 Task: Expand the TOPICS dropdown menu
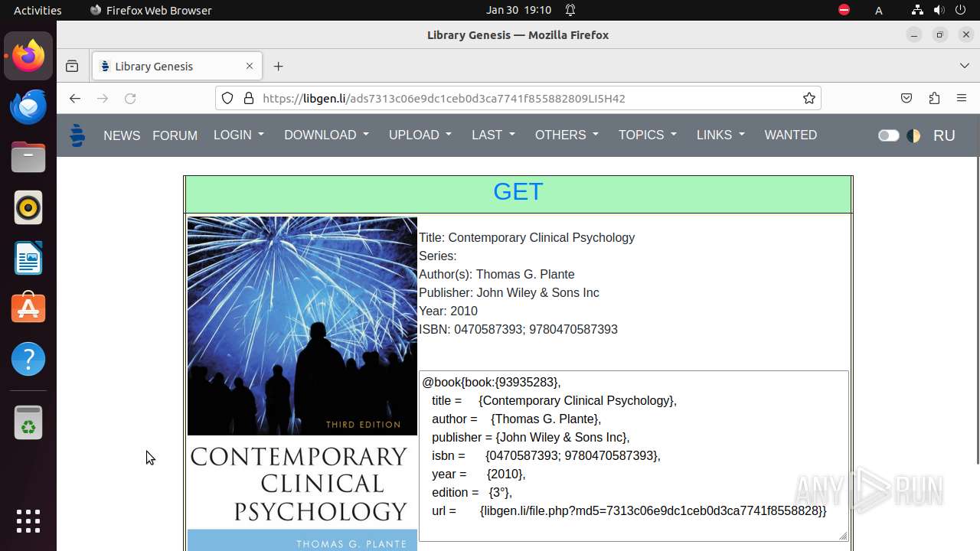point(648,135)
